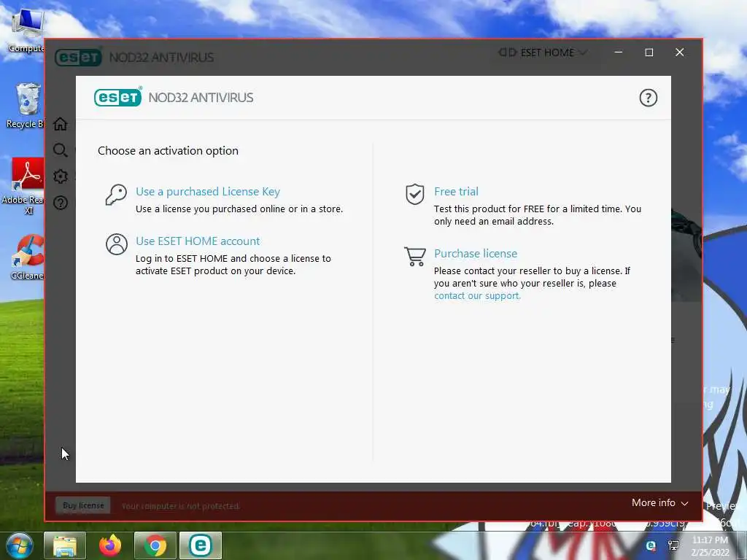Switch to ESET taskbar button

click(x=201, y=545)
